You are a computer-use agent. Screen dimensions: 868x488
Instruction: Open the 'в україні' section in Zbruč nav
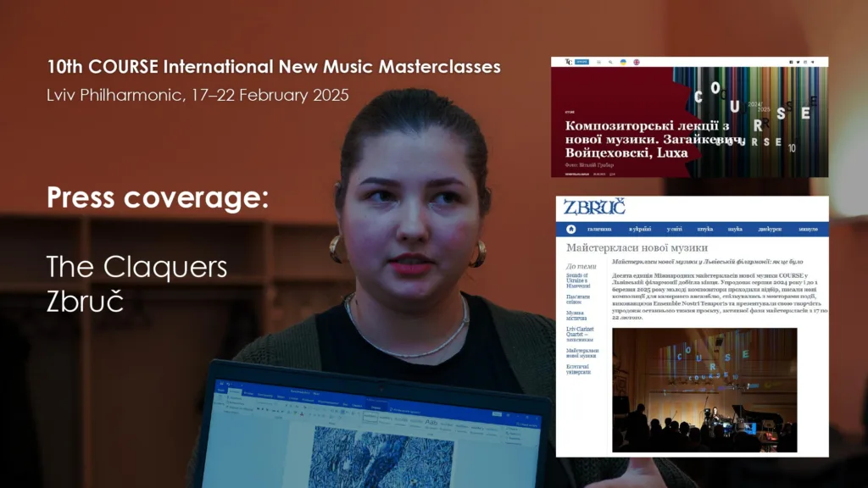[x=640, y=229]
